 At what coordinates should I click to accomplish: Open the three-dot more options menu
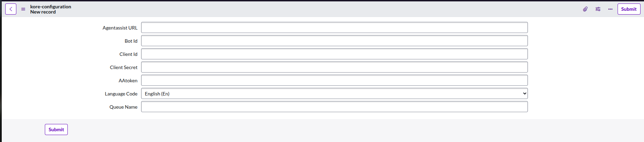pos(610,9)
